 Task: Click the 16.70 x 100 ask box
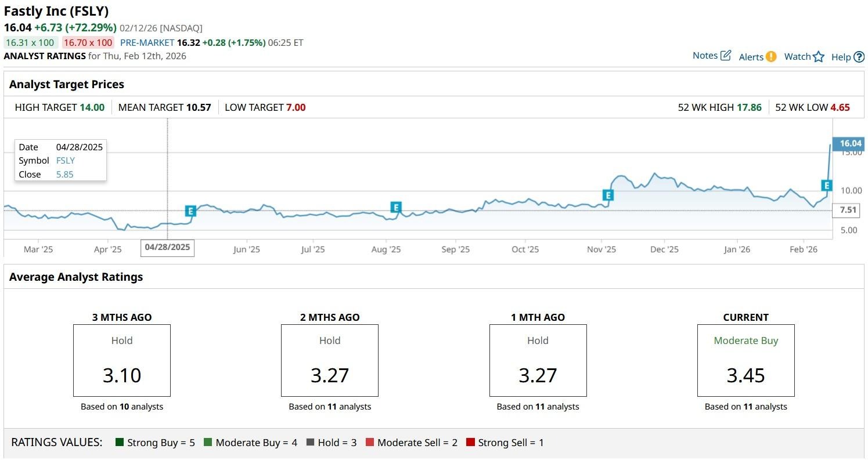point(88,42)
